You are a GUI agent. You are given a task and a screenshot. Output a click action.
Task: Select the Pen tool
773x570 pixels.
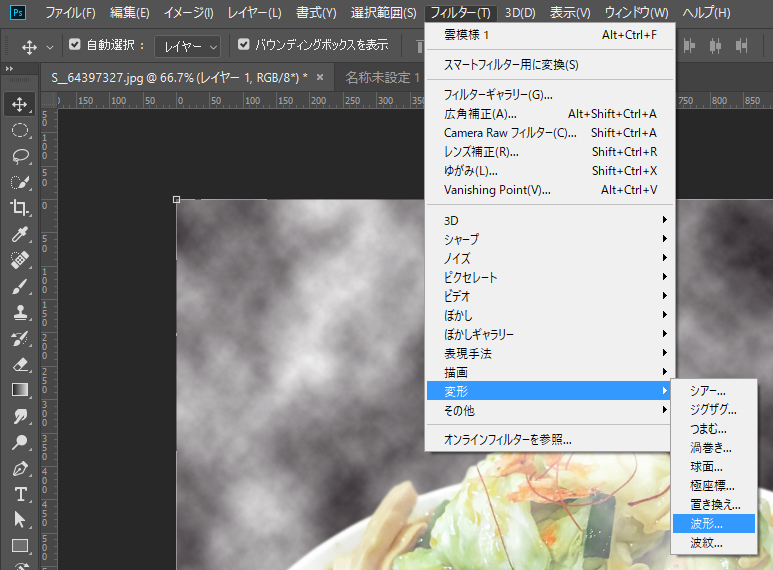(19, 468)
